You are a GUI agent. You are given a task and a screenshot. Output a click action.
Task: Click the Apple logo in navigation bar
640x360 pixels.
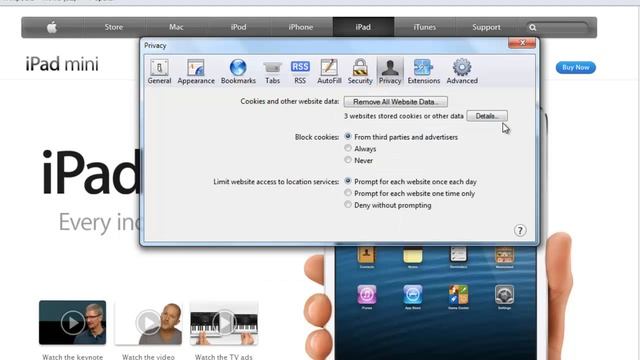coord(52,27)
